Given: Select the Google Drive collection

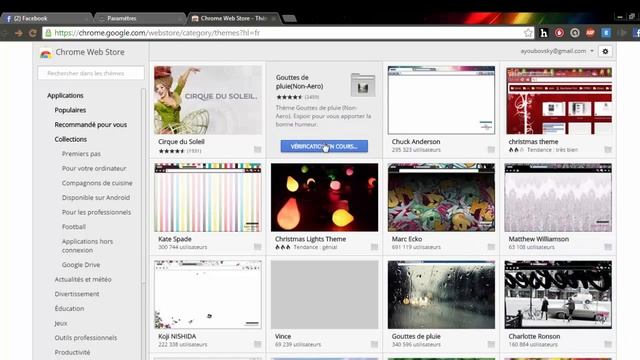Looking at the screenshot, I should click(81, 265).
